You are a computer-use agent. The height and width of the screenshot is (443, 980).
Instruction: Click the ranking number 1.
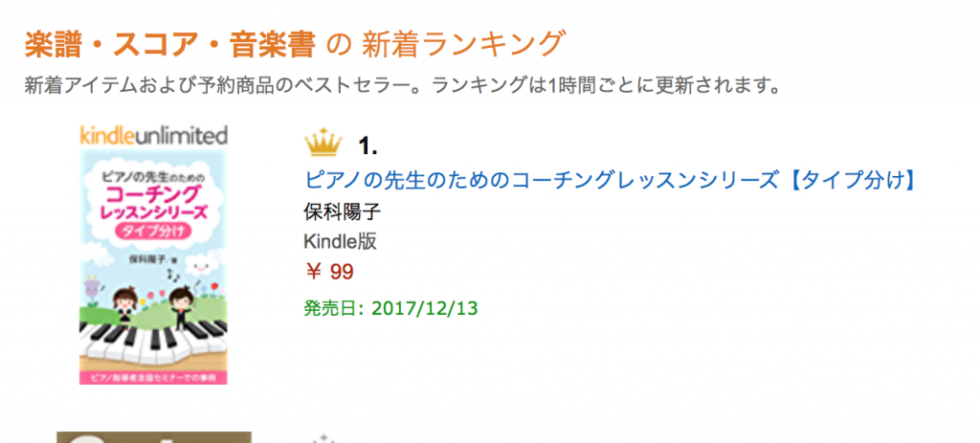coord(368,146)
